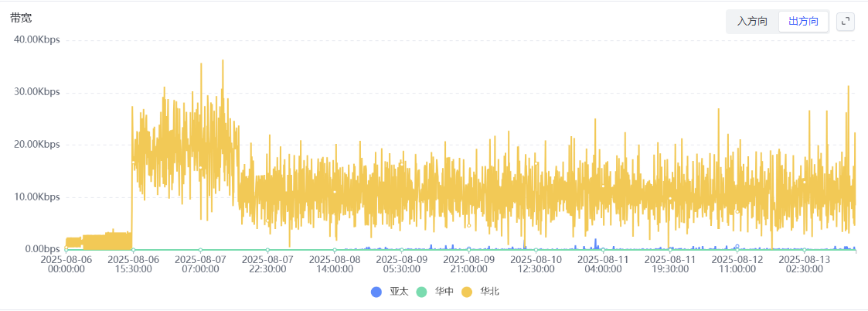The height and width of the screenshot is (311, 868).
Task: Click the 2025-08-07 07:00:00 axis label
Action: point(200,264)
